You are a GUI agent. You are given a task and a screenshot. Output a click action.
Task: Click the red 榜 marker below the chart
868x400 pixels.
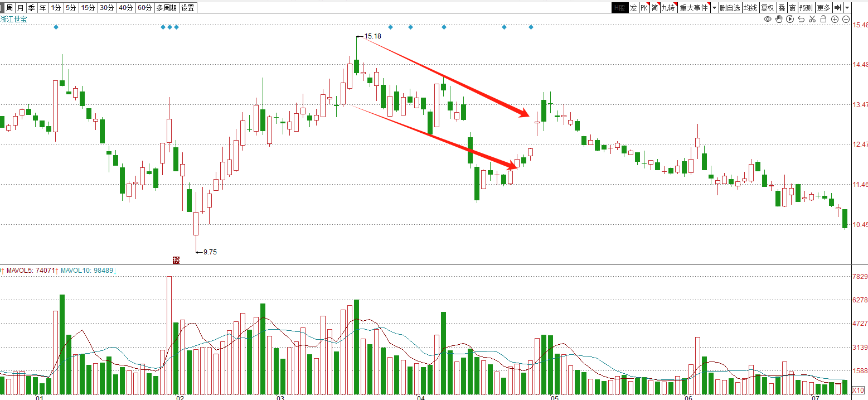[177, 260]
